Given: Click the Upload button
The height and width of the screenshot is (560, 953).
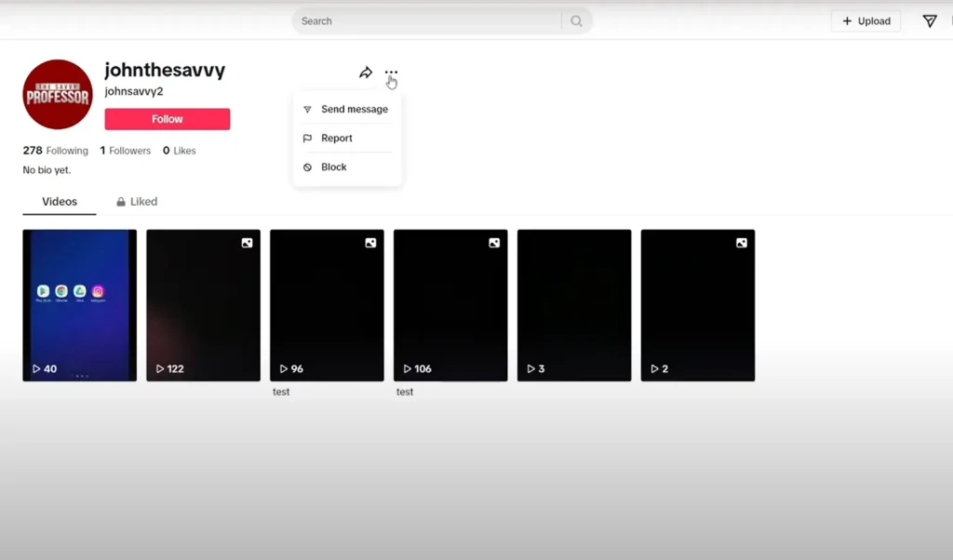Looking at the screenshot, I should click(866, 20).
